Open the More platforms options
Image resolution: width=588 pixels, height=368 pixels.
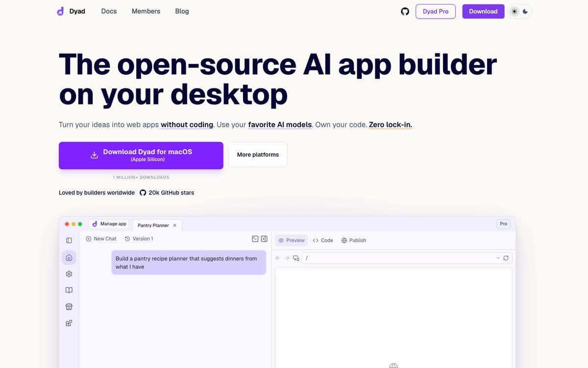[x=258, y=155]
